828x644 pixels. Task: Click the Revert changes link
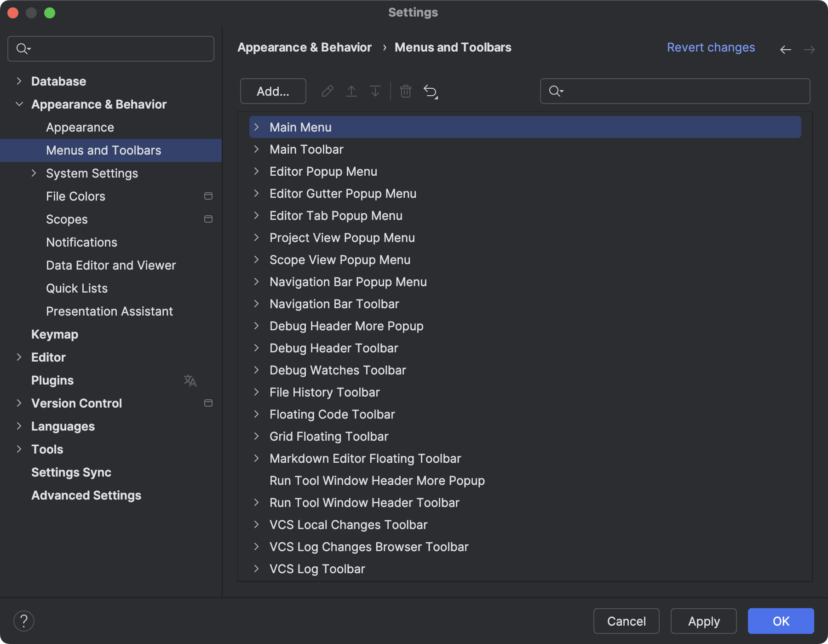(x=711, y=47)
